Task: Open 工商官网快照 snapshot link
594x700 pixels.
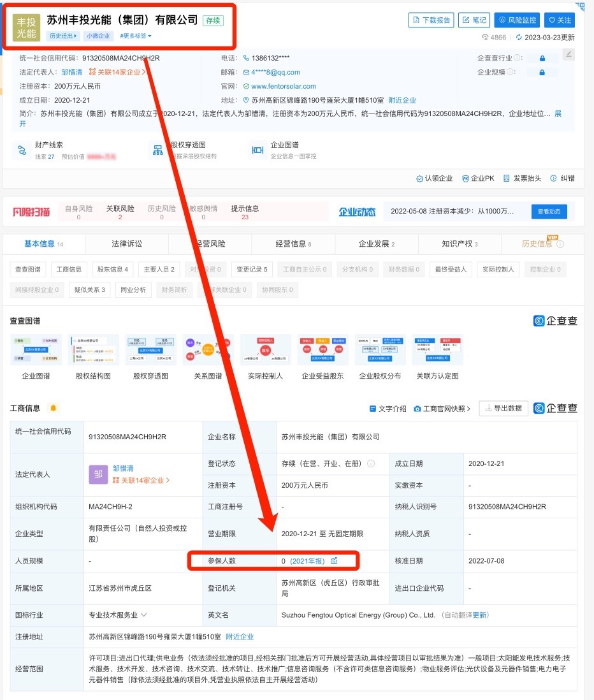Action: (x=442, y=409)
